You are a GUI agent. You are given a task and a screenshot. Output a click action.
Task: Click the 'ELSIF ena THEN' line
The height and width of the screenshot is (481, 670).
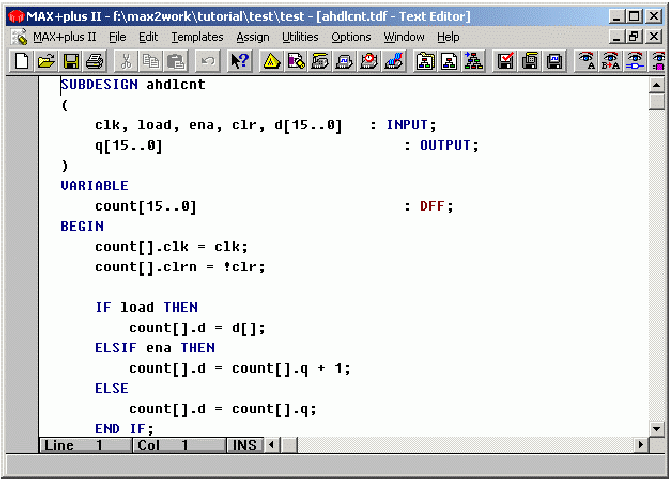(155, 348)
